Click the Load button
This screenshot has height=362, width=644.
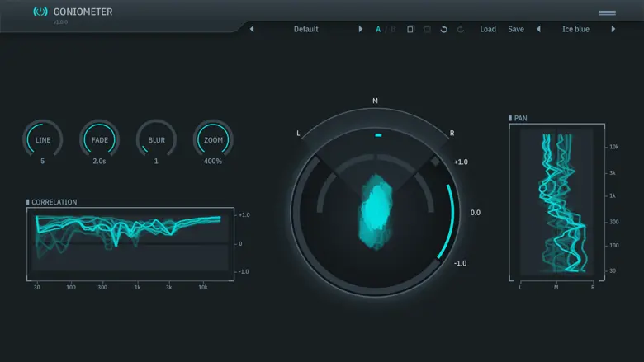click(x=488, y=29)
